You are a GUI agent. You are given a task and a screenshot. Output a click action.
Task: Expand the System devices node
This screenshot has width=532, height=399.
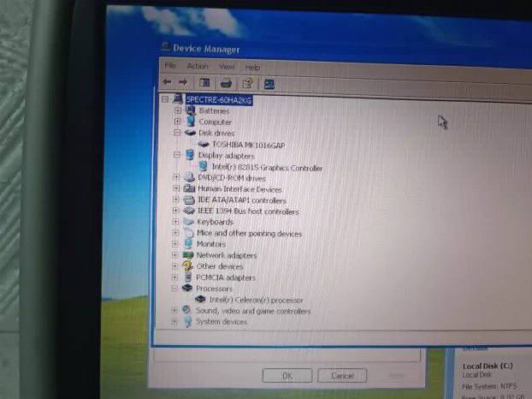(174, 321)
